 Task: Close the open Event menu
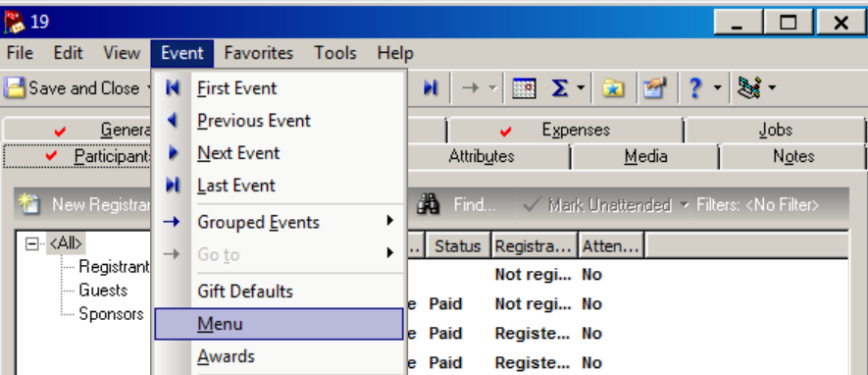pos(182,53)
